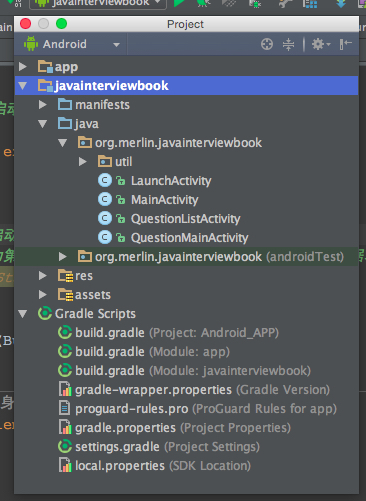The width and height of the screenshot is (366, 501).
Task: Click the proguard-rules.pro file icon
Action: pos(65,409)
